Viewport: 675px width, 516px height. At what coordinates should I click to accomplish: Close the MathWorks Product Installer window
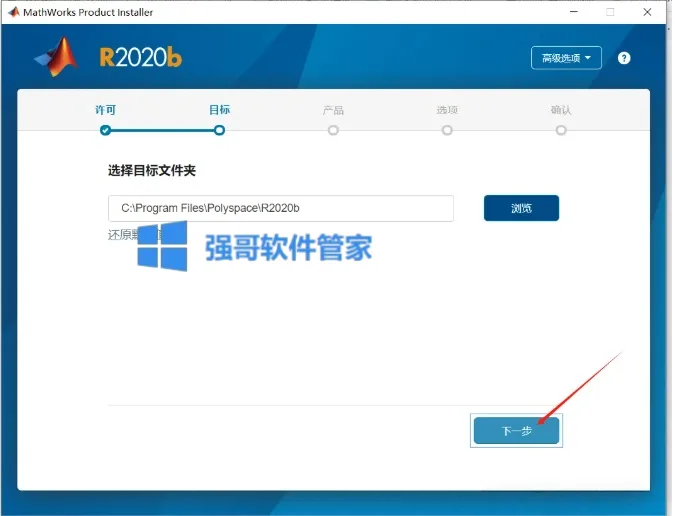647,12
